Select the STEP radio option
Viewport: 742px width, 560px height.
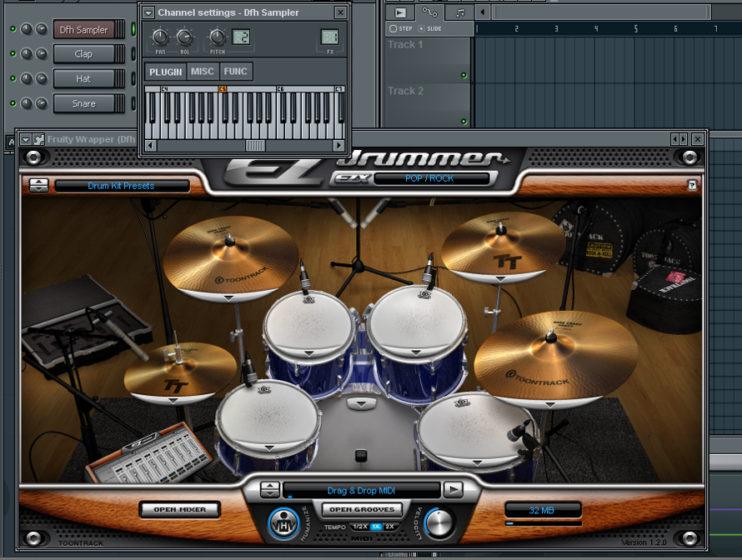393,29
